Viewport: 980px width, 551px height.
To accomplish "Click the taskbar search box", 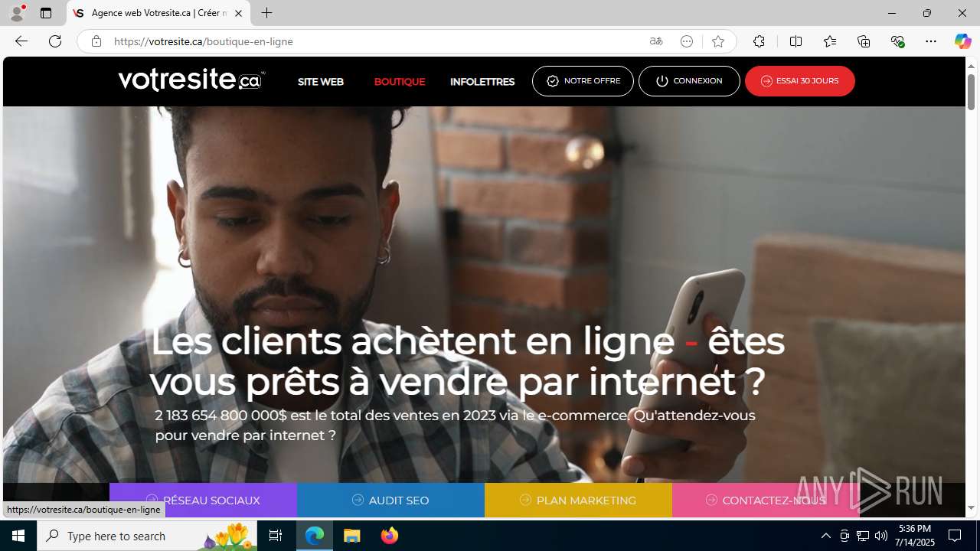I will click(x=147, y=536).
